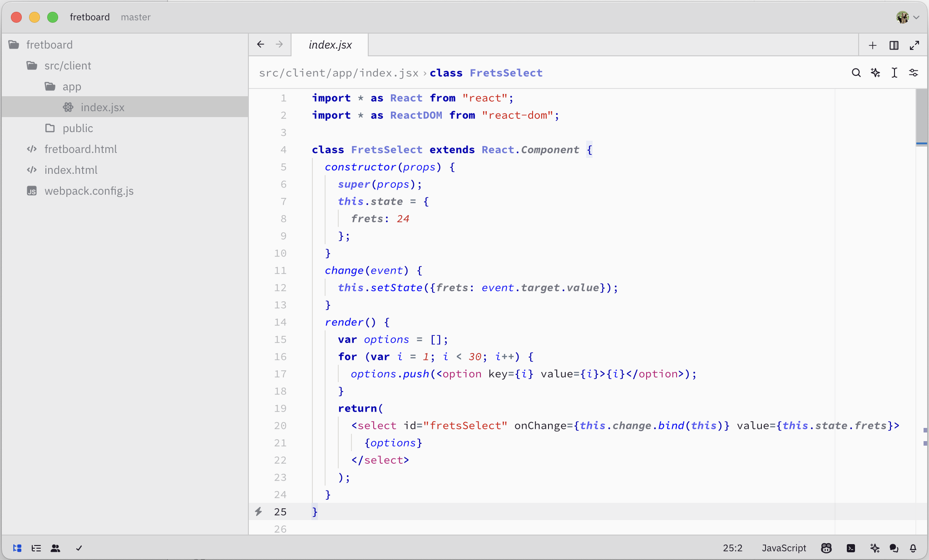Click the "fretsSelect" string on line 20
The image size is (929, 560).
(465, 426)
